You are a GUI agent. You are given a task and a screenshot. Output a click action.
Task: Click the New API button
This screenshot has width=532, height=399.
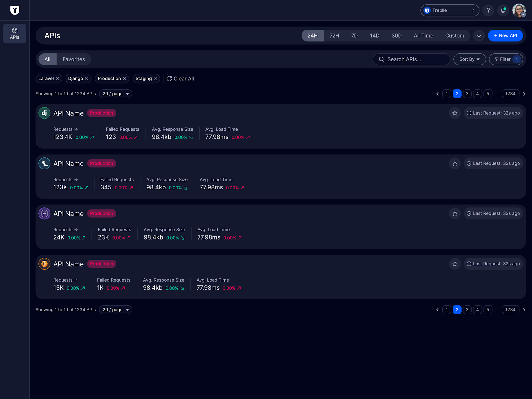tap(505, 36)
